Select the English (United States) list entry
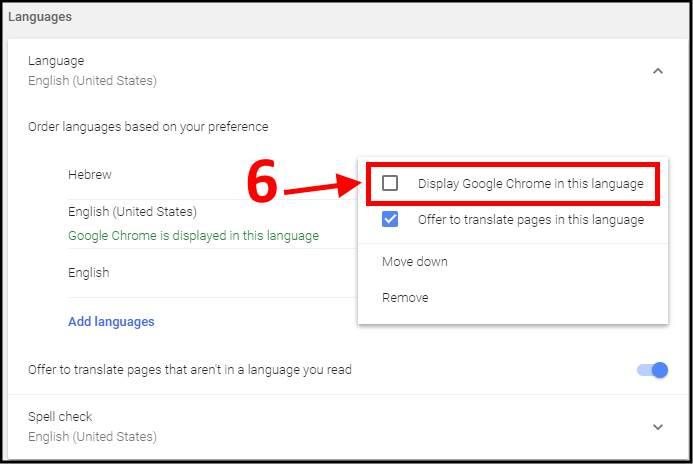 132,212
